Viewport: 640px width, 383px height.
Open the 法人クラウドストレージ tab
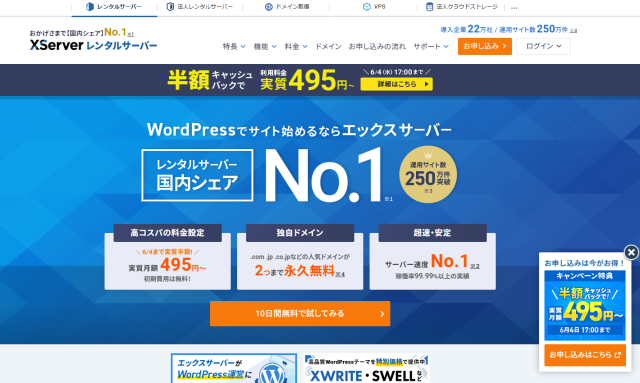[x=462, y=7]
